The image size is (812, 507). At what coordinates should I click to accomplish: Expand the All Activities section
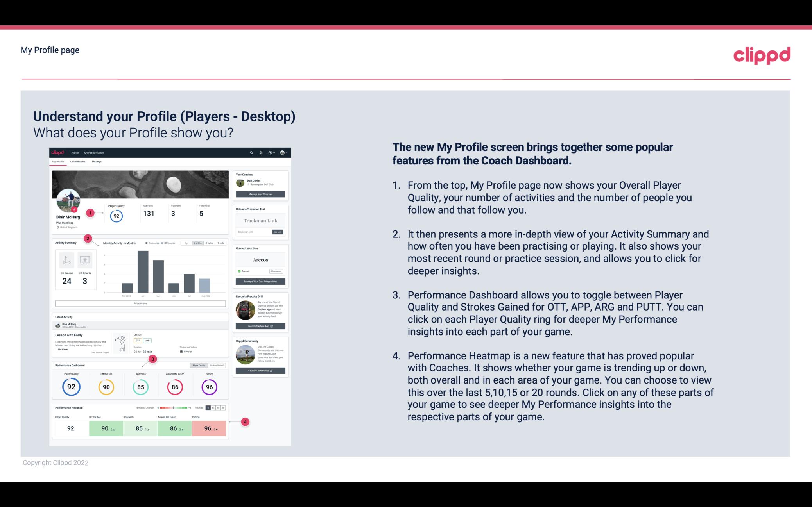pyautogui.click(x=140, y=304)
